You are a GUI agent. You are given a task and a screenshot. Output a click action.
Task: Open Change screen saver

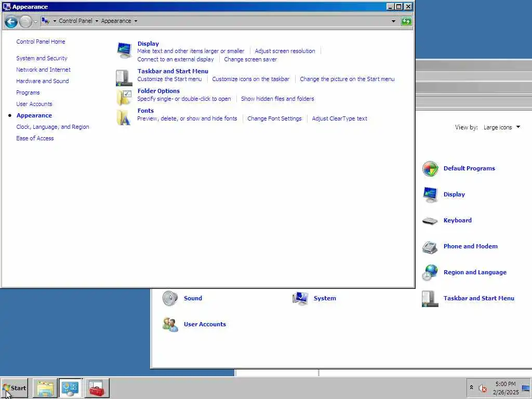(x=250, y=59)
